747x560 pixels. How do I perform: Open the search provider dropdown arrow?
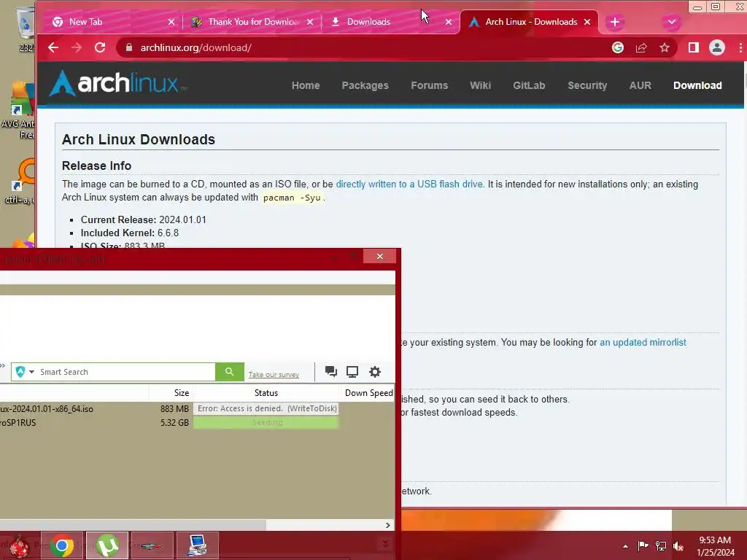32,372
